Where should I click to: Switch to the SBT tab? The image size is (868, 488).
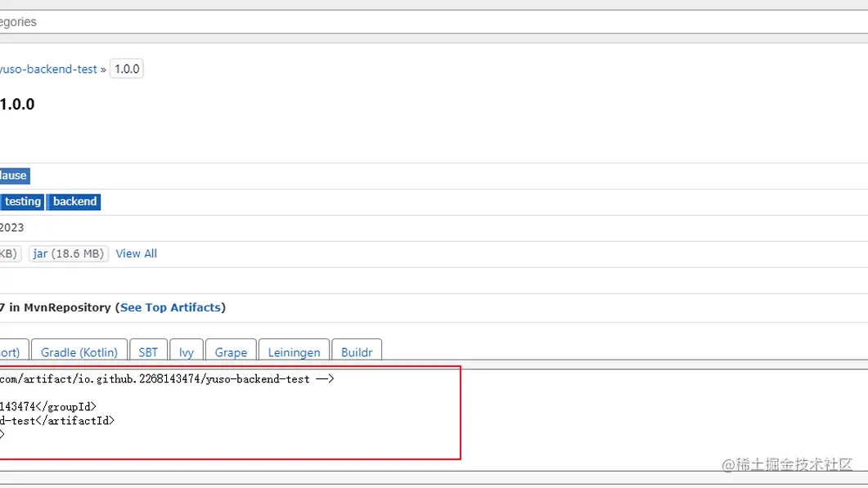coord(148,350)
